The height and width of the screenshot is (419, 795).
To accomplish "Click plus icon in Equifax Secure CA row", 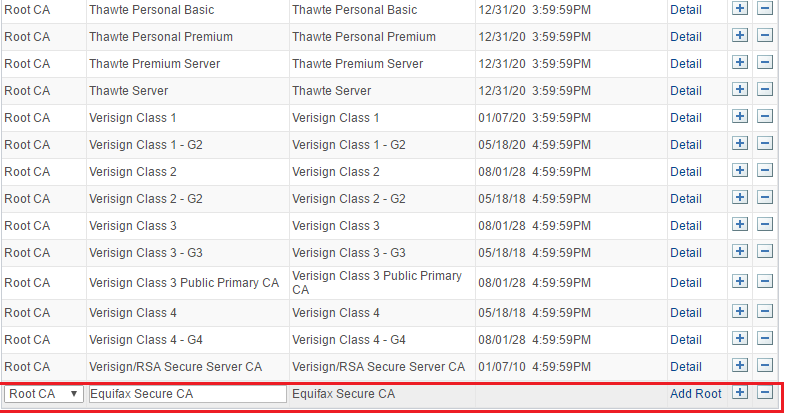I will coord(740,393).
